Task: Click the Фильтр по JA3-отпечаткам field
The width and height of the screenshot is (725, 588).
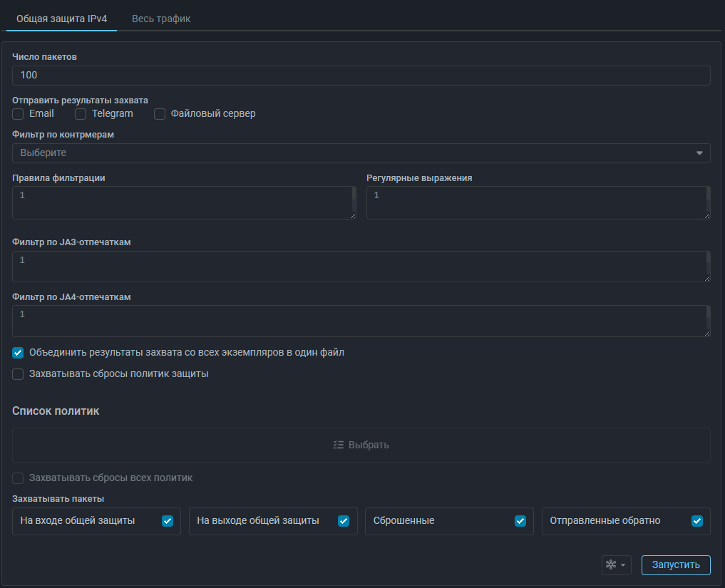Action: (360, 267)
